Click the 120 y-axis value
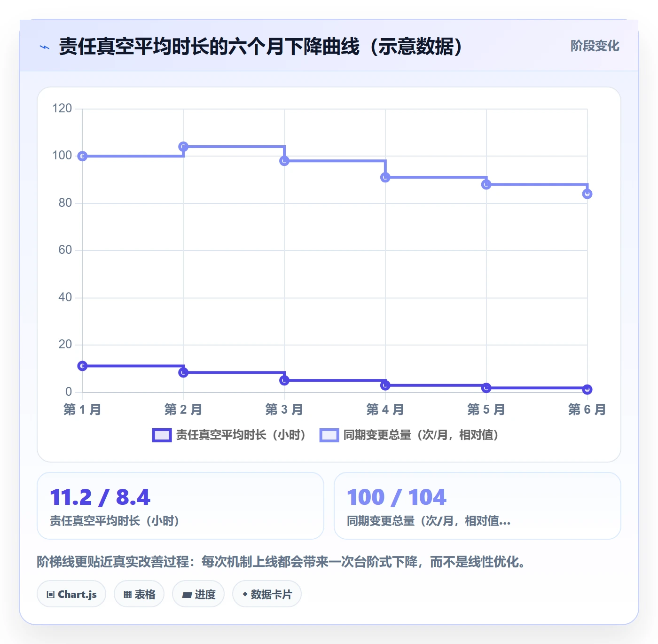The image size is (658, 644). point(62,109)
